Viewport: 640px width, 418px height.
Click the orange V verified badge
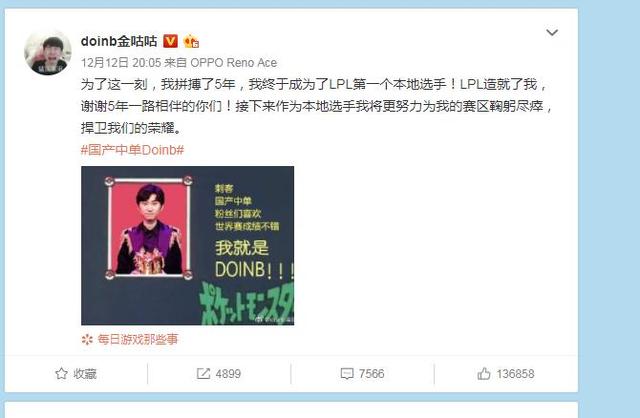pos(171,41)
